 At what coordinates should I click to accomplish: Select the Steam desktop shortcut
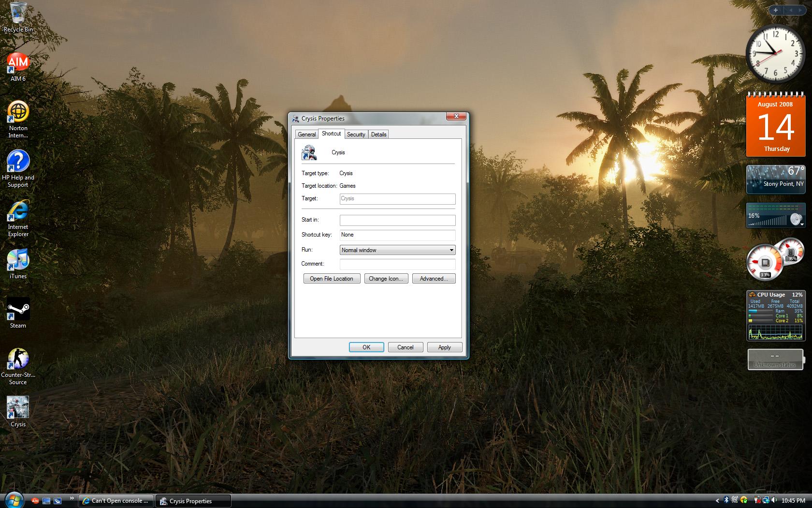tap(18, 314)
